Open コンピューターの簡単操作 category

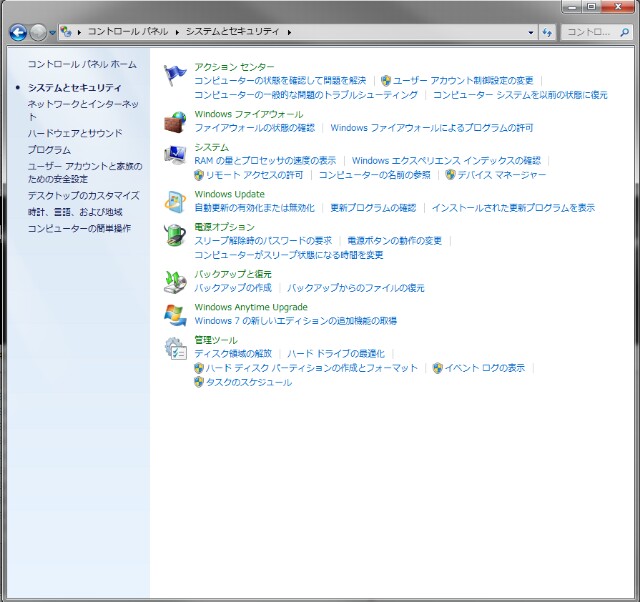click(79, 228)
